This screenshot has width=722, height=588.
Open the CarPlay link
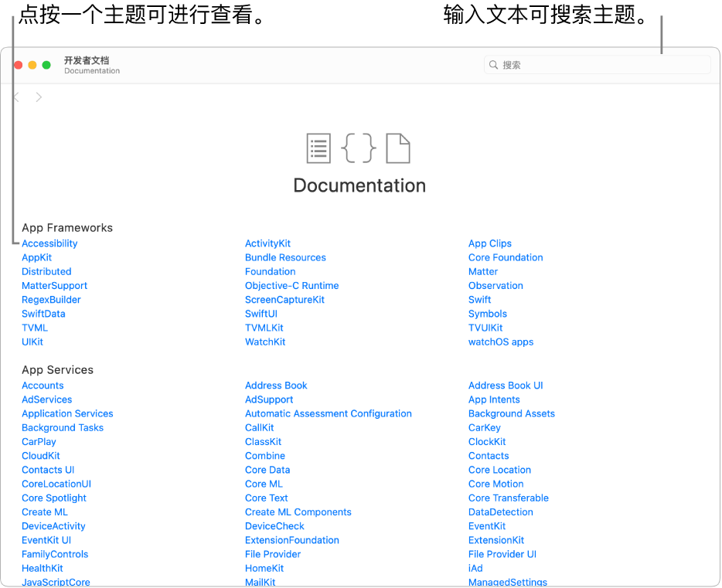pos(39,442)
